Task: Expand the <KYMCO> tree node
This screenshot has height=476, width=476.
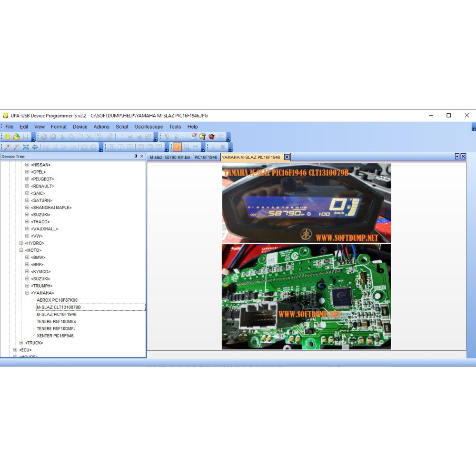Action: coord(27,271)
